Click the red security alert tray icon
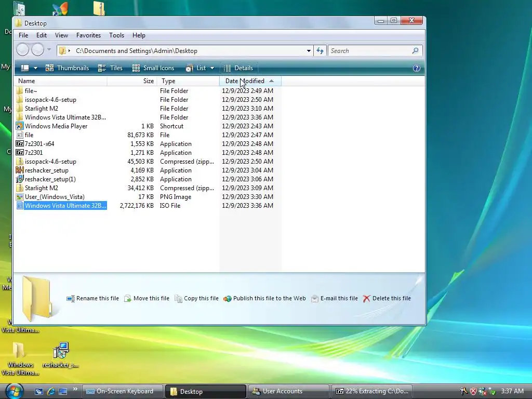532x399 pixels. 473,391
